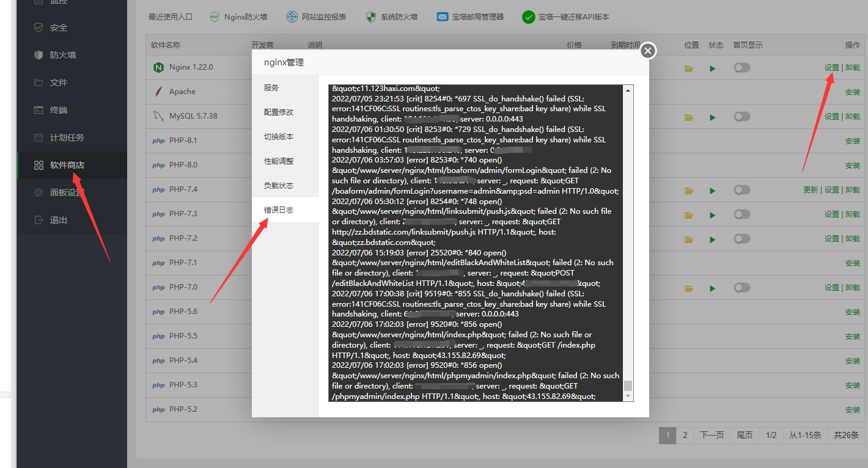Open the 系统防火墙 shortcut
868x468 pixels.
[391, 17]
